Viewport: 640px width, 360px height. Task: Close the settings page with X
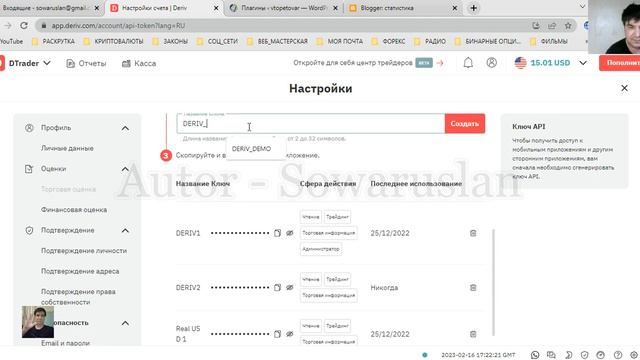(624, 88)
